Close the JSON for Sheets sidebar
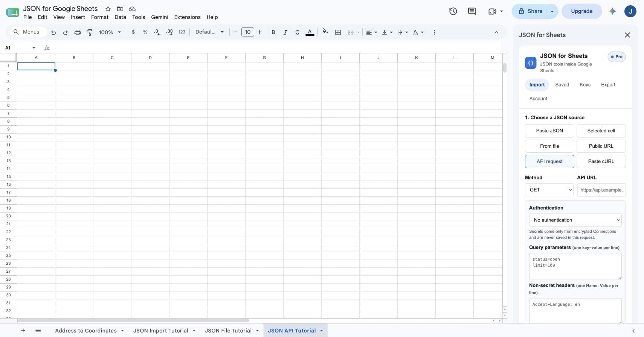644x337 pixels. [627, 35]
